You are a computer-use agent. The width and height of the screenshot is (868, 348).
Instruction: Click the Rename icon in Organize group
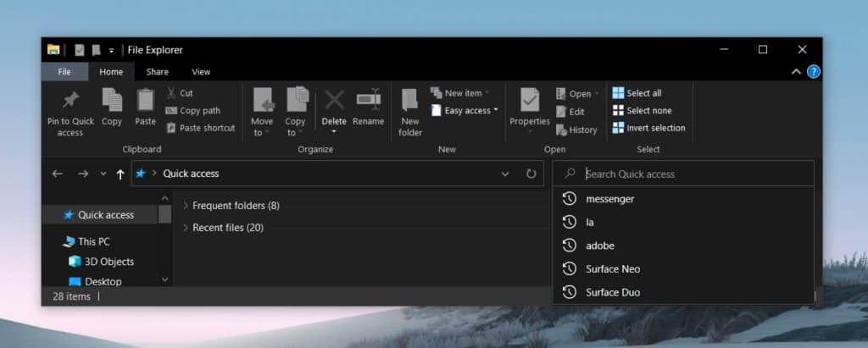[x=368, y=101]
